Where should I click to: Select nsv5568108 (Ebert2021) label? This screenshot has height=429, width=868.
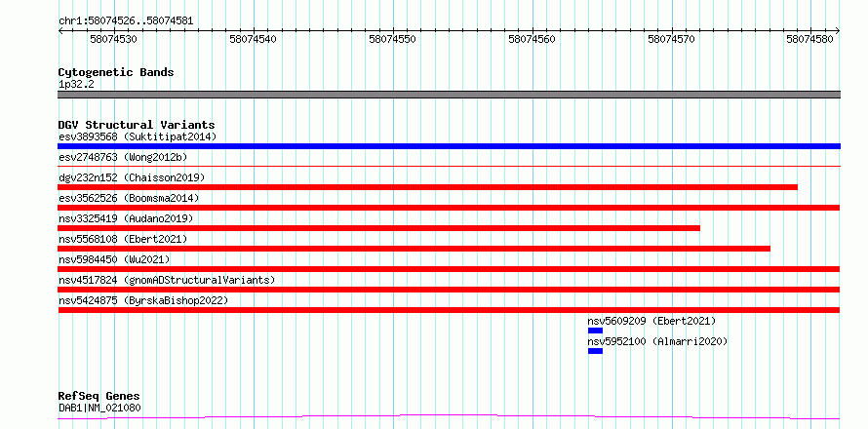point(123,239)
